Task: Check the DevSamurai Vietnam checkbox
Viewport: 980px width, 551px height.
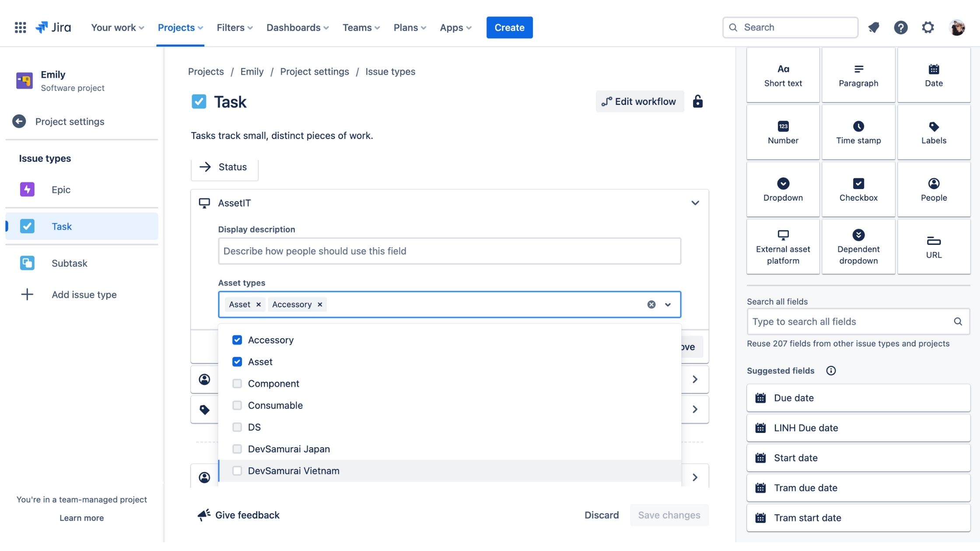Action: pos(237,471)
